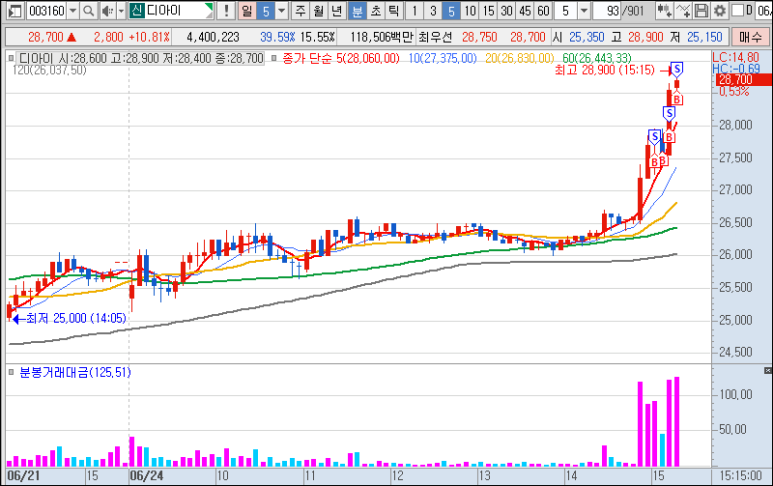Click the 15:15:00 time label

pos(740,476)
